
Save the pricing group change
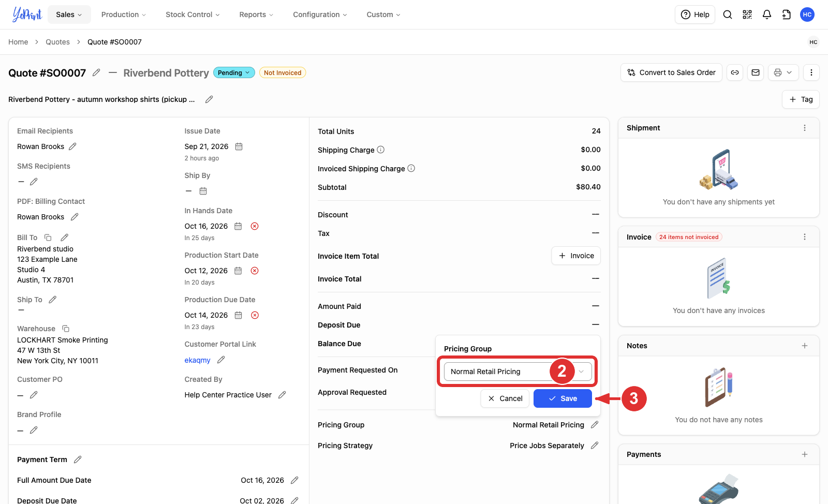[563, 398]
